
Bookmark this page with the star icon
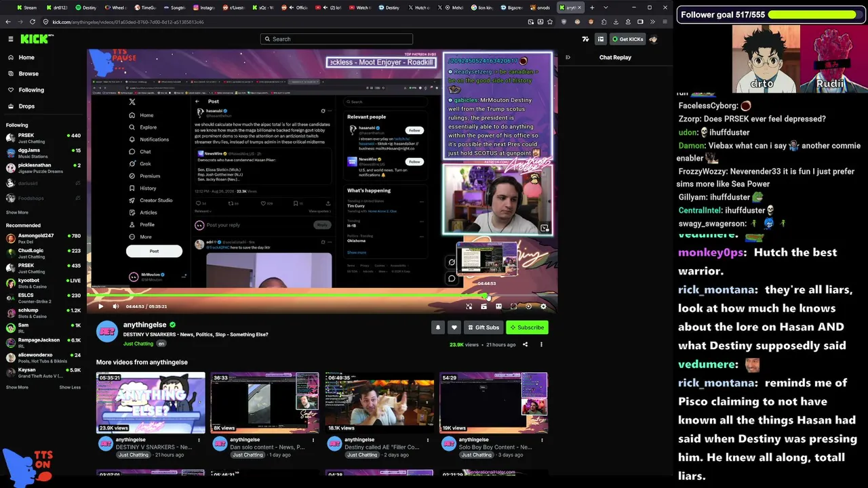pyautogui.click(x=551, y=22)
